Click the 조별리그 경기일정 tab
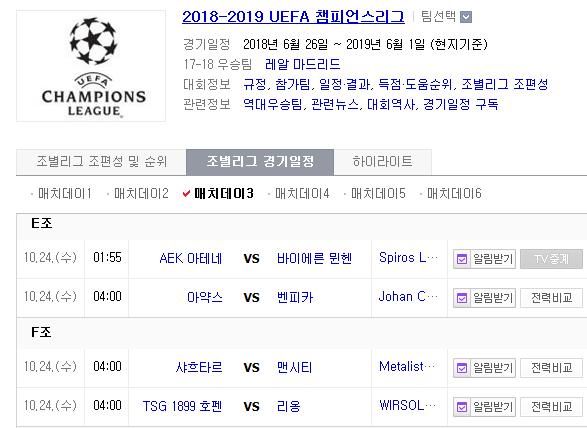Image resolution: width=587 pixels, height=428 pixels. (260, 162)
